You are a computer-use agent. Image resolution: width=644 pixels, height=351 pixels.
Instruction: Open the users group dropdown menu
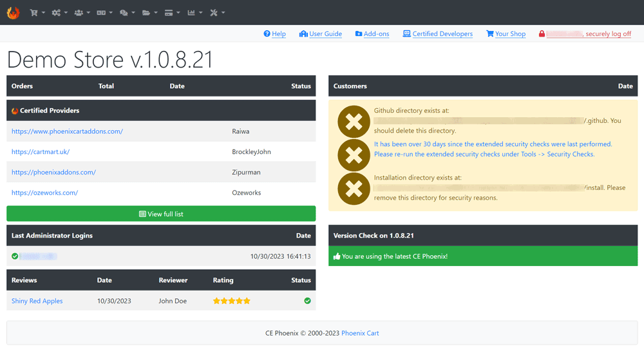click(82, 13)
